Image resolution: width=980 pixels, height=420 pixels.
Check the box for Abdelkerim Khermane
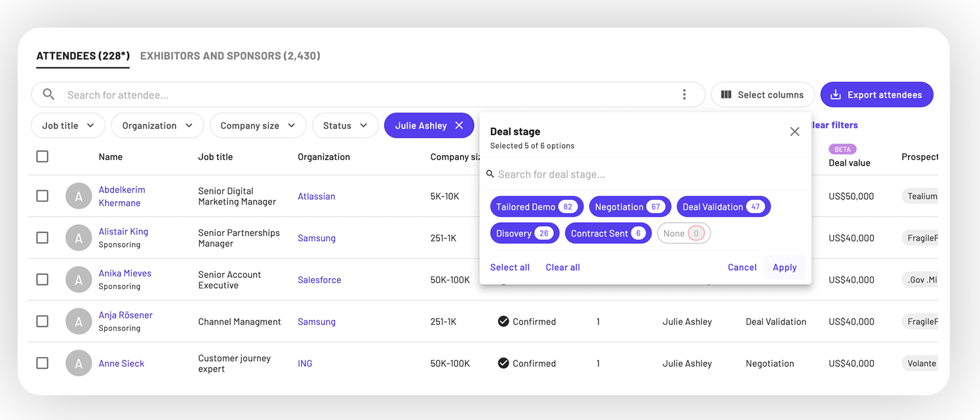click(43, 196)
